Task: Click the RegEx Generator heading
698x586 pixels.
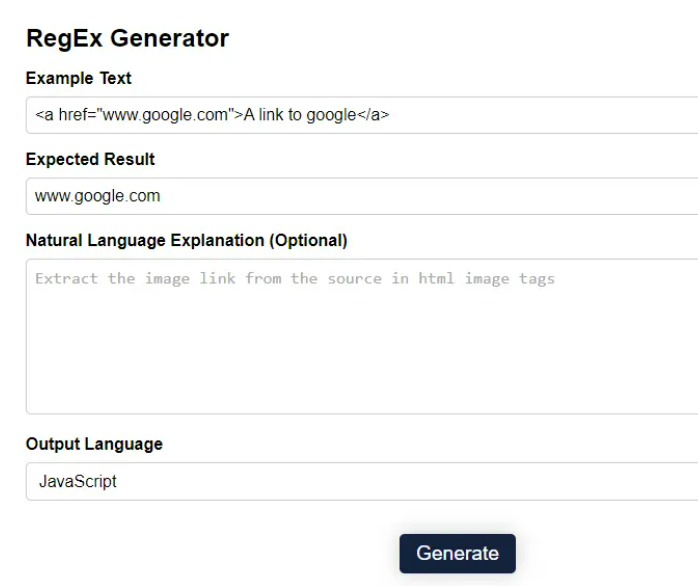Action: coord(127,38)
